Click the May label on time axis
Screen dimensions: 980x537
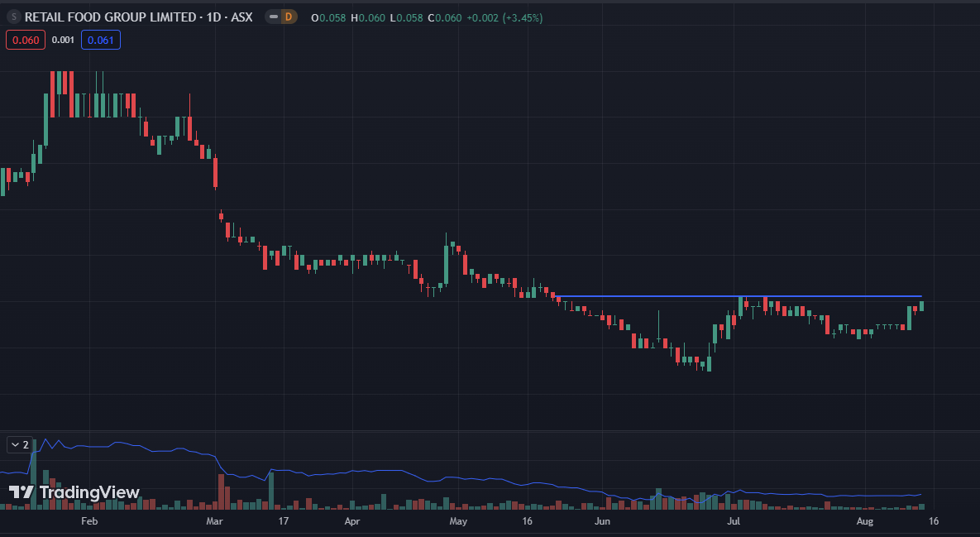click(458, 520)
